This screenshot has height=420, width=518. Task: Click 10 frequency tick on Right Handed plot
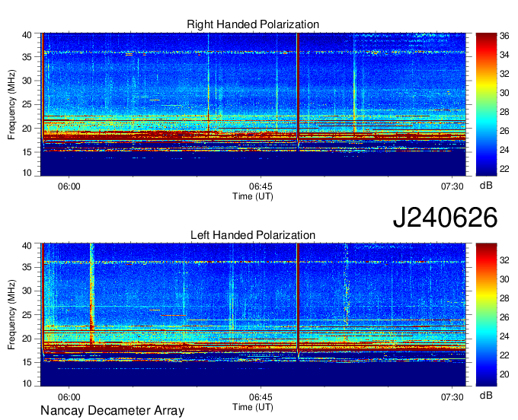pyautogui.click(x=27, y=173)
